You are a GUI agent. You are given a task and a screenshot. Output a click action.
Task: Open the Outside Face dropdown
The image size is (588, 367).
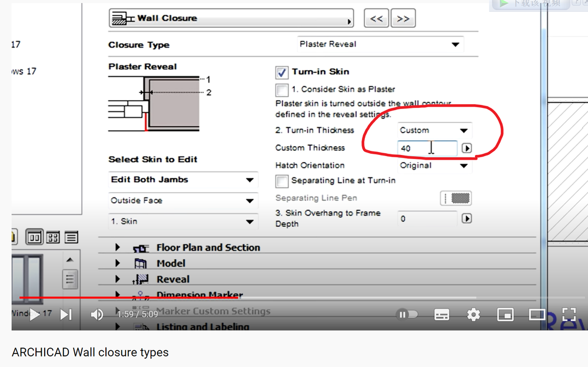183,201
